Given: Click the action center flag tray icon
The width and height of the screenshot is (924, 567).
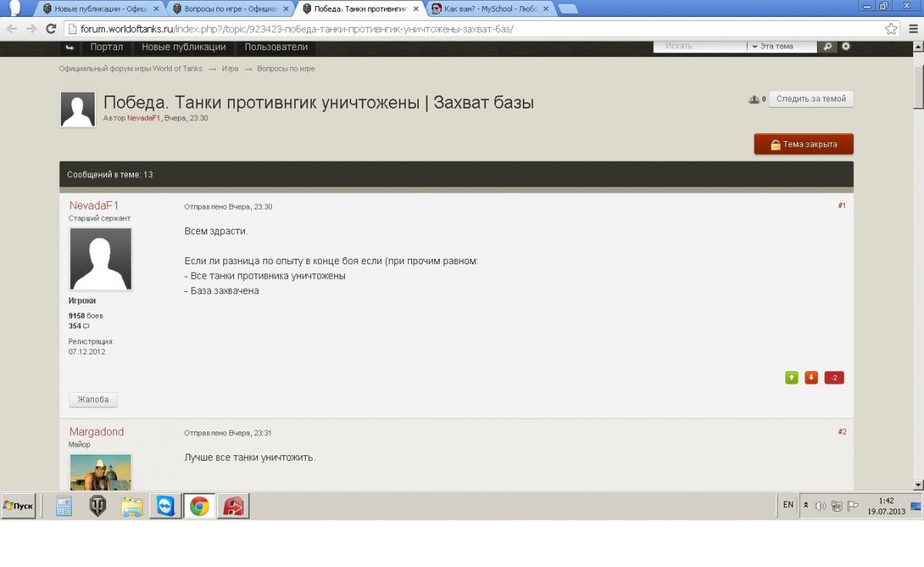Looking at the screenshot, I should pyautogui.click(x=852, y=506).
